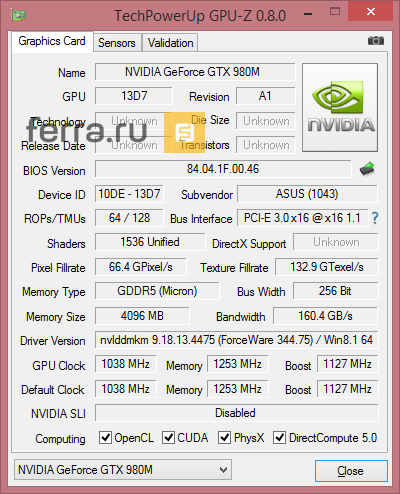Click the Bus Interface question mark
This screenshot has height=494, width=400.
tap(375, 218)
